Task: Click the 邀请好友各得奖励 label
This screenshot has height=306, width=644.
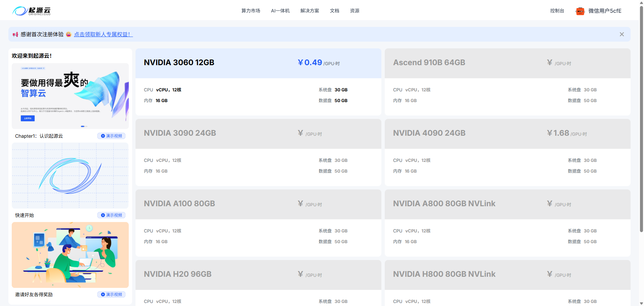Action: (34, 295)
